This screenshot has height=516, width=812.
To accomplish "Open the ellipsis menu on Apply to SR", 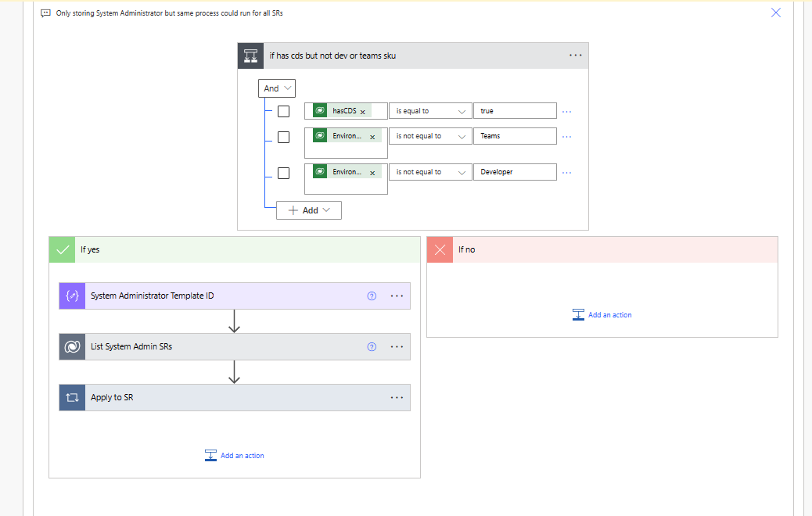I will (397, 397).
